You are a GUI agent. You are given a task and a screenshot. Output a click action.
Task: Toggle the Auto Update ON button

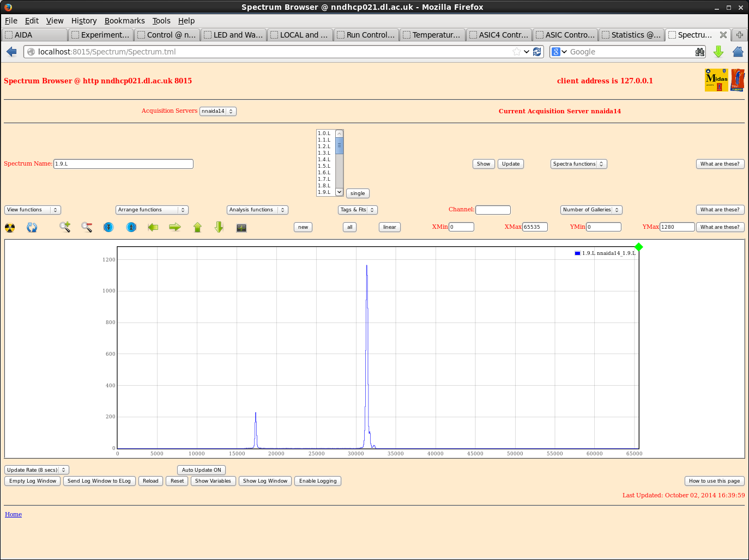[201, 470]
